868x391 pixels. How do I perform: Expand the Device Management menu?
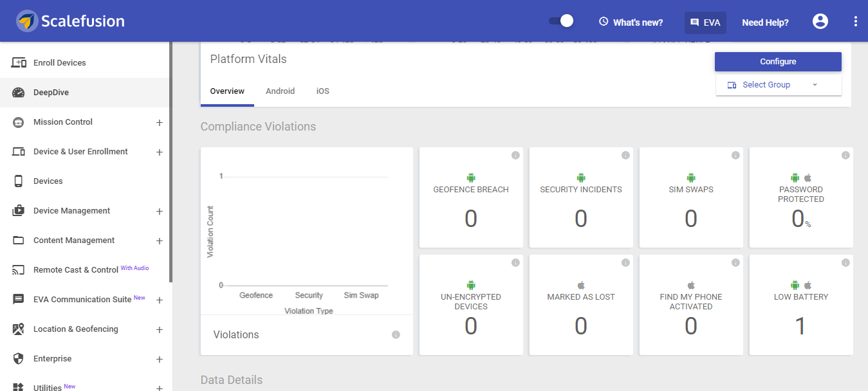[159, 210]
